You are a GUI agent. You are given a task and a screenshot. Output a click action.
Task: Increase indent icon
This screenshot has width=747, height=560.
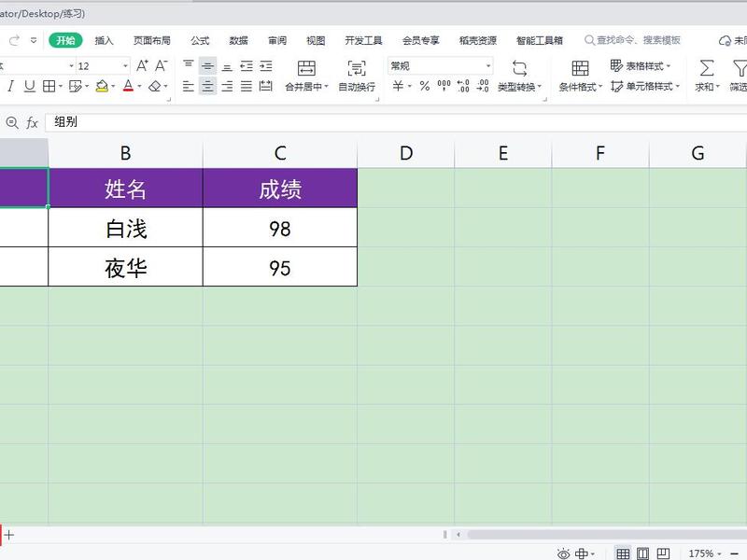pos(266,65)
